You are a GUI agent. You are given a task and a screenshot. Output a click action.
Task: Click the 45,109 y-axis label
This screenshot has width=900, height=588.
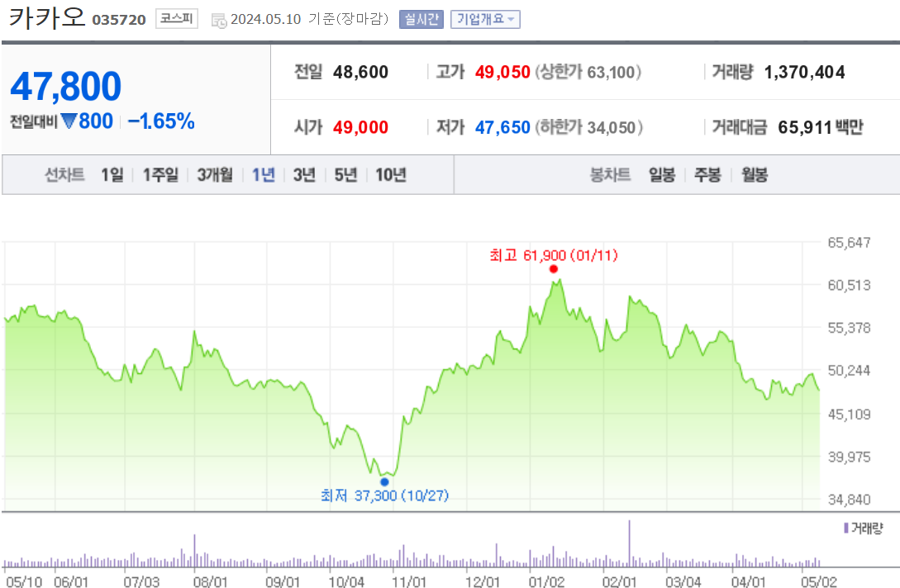[849, 415]
